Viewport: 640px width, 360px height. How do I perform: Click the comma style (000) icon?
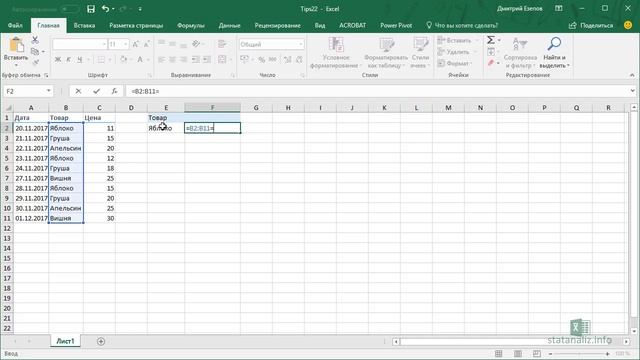[x=273, y=60]
